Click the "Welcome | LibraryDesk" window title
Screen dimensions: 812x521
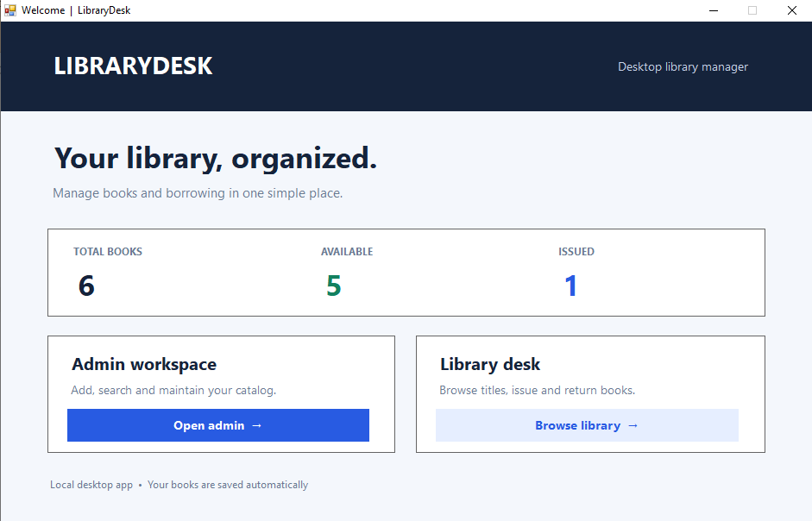[x=76, y=10]
